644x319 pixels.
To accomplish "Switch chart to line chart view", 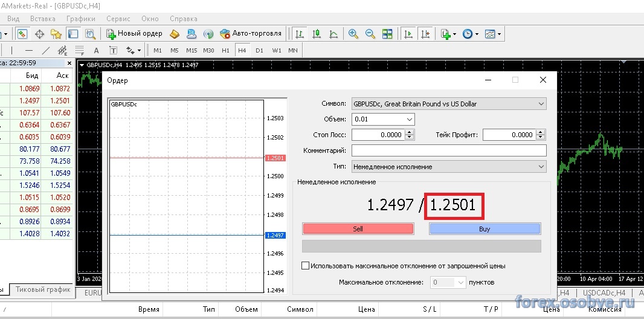I will [x=333, y=34].
